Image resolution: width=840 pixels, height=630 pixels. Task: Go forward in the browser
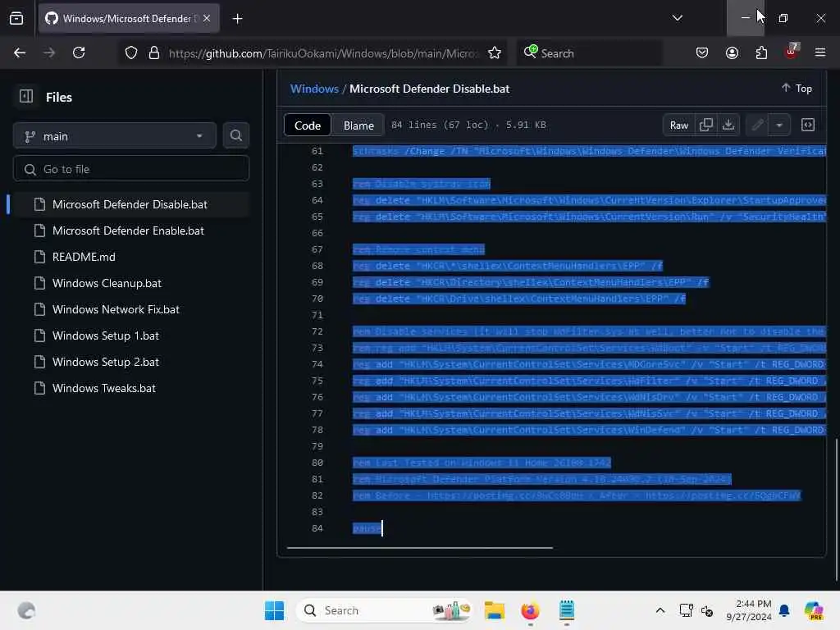click(49, 52)
